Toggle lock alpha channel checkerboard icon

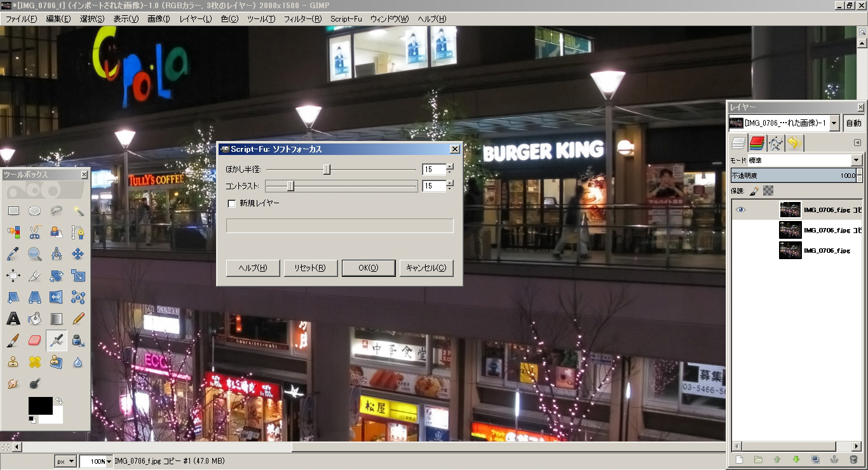(768, 190)
